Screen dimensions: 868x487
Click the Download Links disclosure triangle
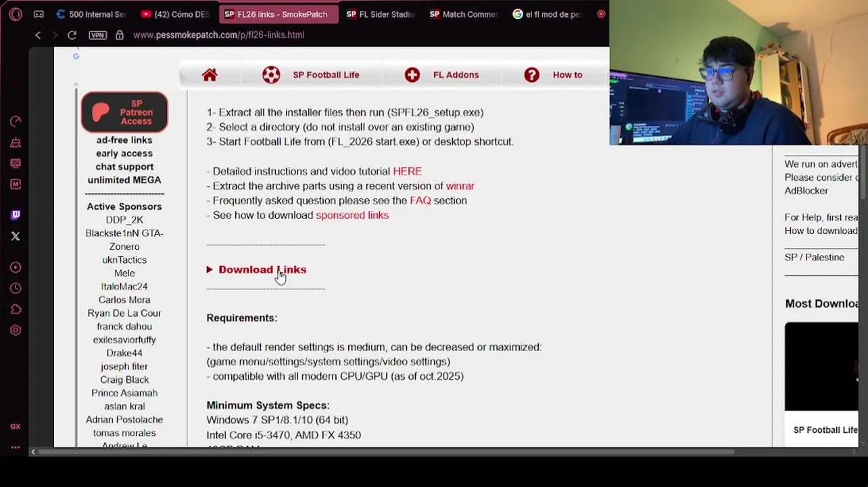pos(210,270)
